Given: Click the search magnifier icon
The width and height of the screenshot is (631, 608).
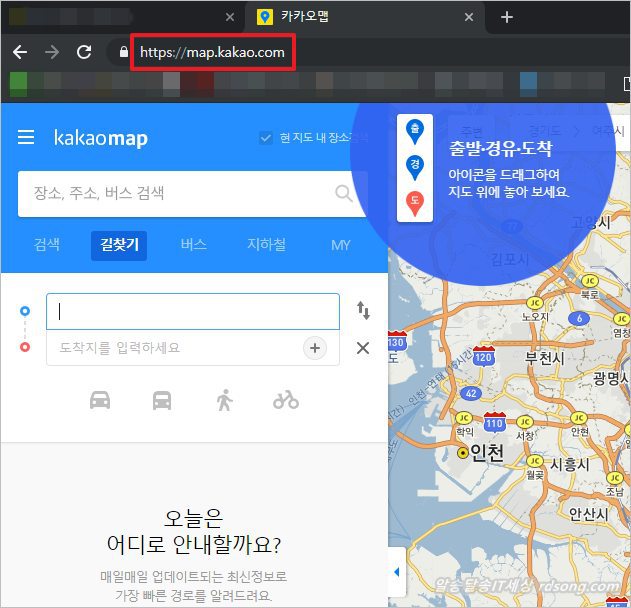Looking at the screenshot, I should [344, 193].
